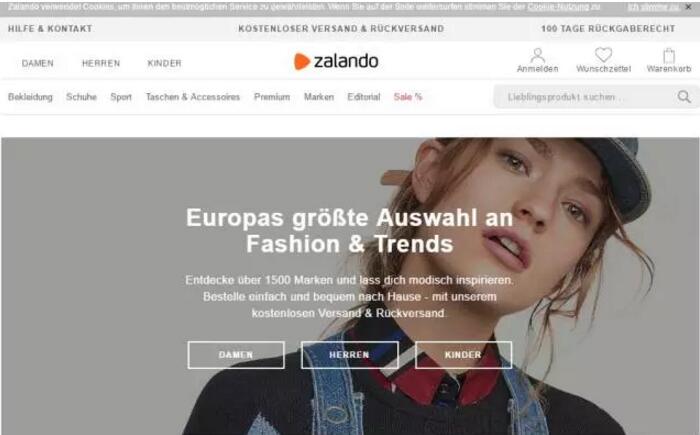This screenshot has height=435, width=700.
Task: Click the search magnifier icon
Action: pyautogui.click(x=684, y=96)
